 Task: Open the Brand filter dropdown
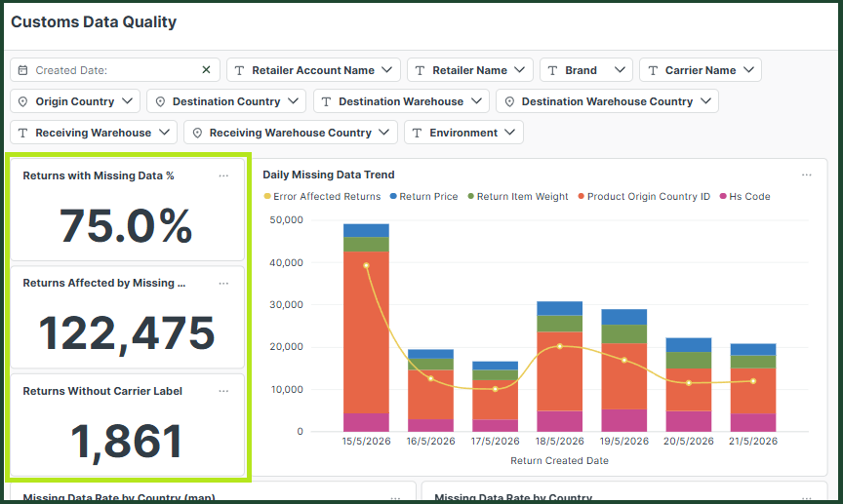586,70
